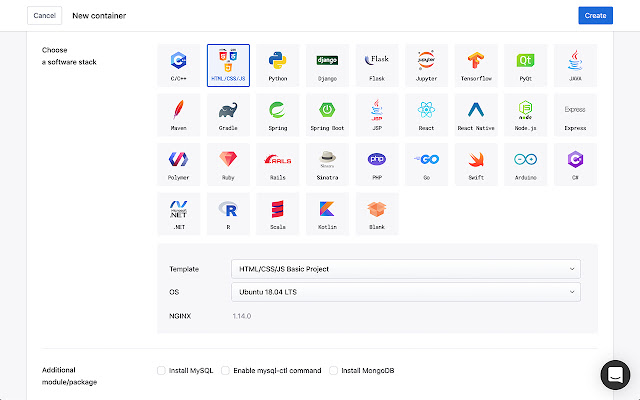Pick the Kotlin stack tile
640x400 pixels.
tap(327, 214)
